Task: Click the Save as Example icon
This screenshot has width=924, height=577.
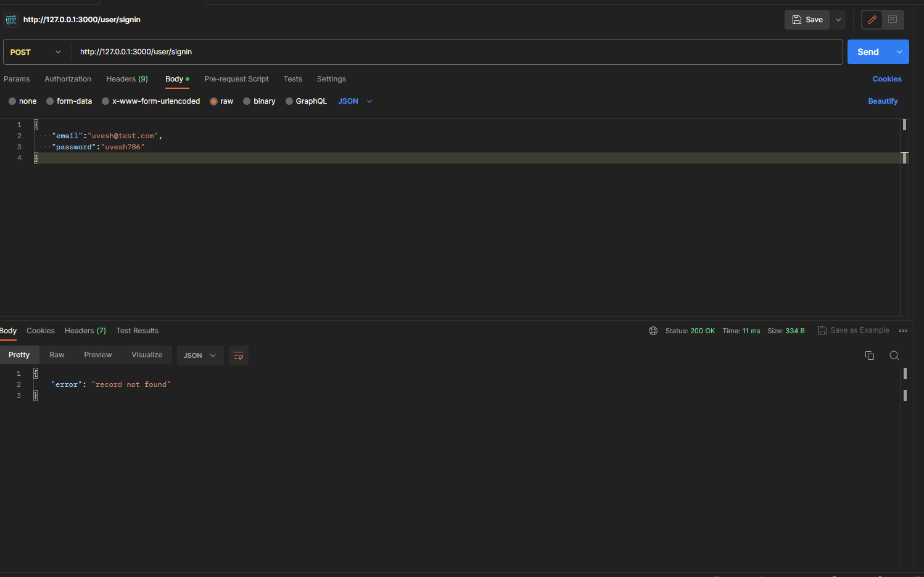Action: point(822,330)
